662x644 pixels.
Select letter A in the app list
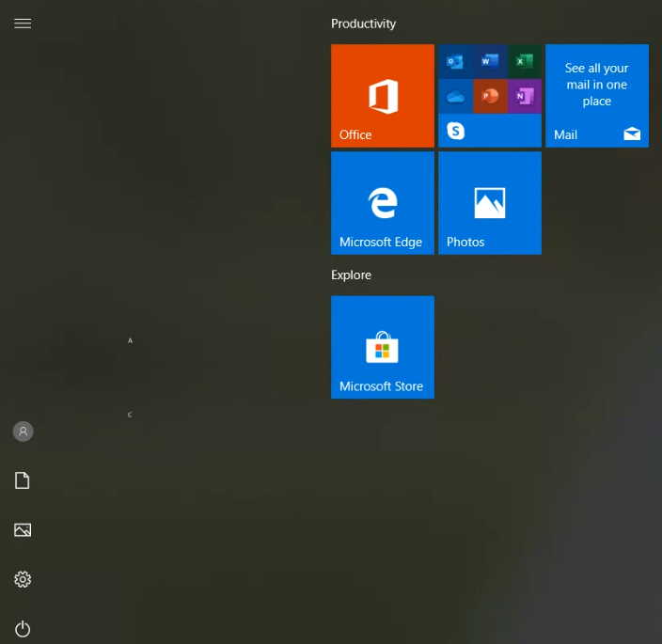coord(130,340)
